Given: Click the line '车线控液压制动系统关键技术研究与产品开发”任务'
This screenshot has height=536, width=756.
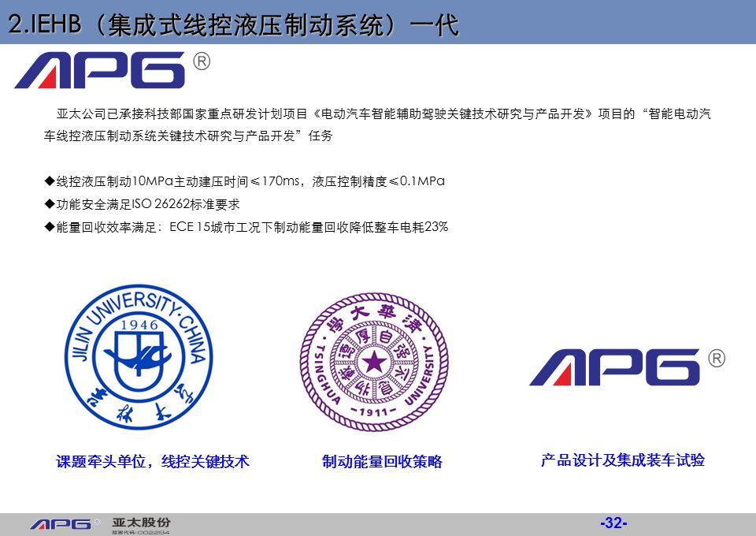Looking at the screenshot, I should (188, 136).
